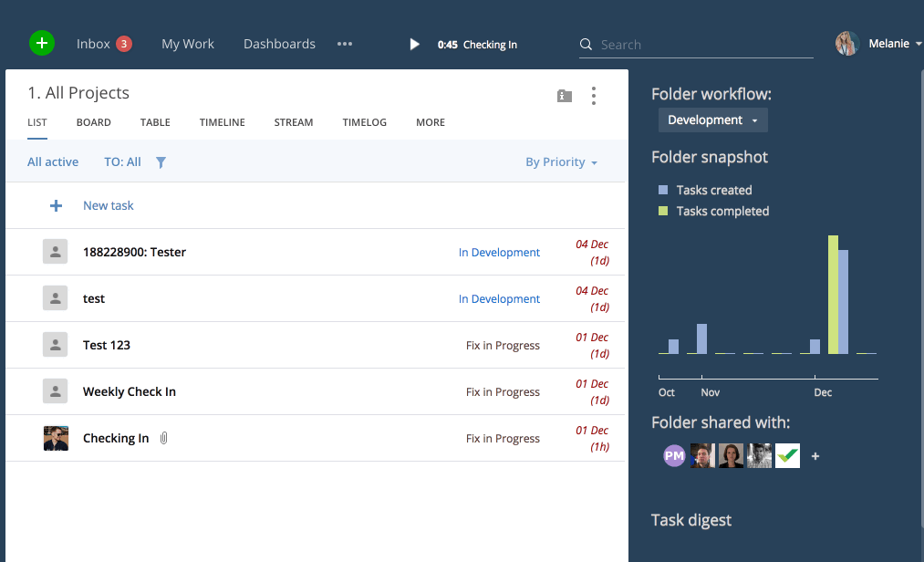Add a person with the share plus icon
The image size is (924, 562).
(x=815, y=456)
